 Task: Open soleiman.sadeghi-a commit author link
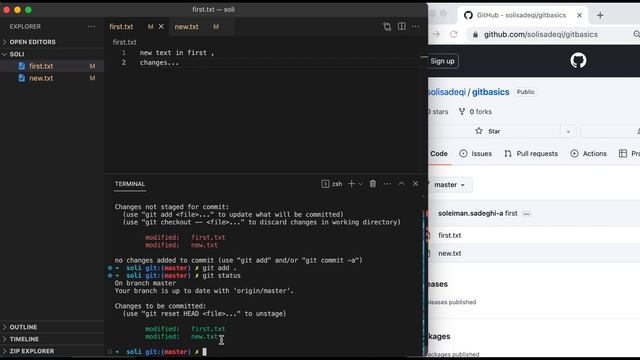[471, 213]
